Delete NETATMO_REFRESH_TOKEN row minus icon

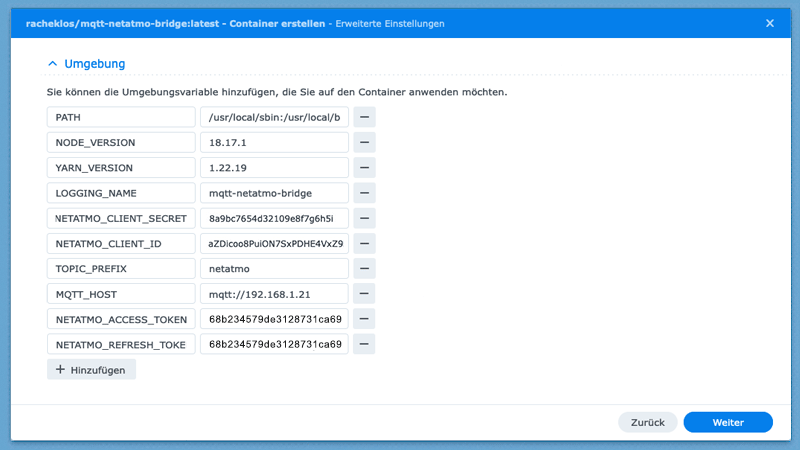tap(364, 344)
